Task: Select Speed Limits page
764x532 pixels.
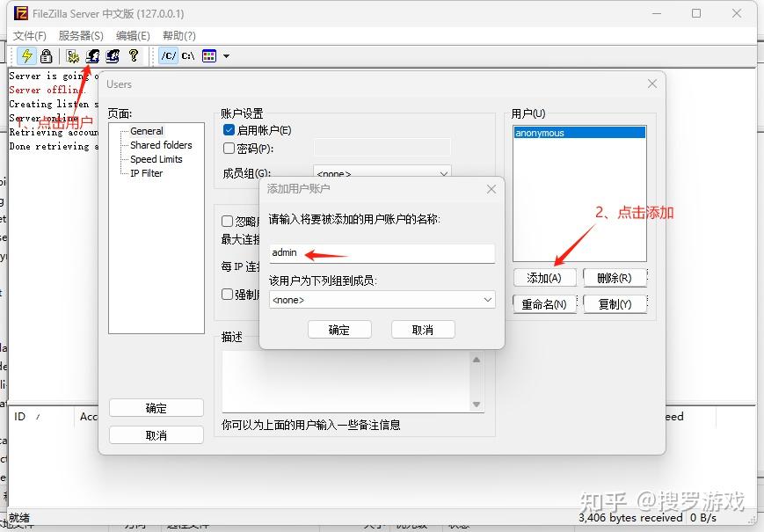Action: tap(156, 159)
